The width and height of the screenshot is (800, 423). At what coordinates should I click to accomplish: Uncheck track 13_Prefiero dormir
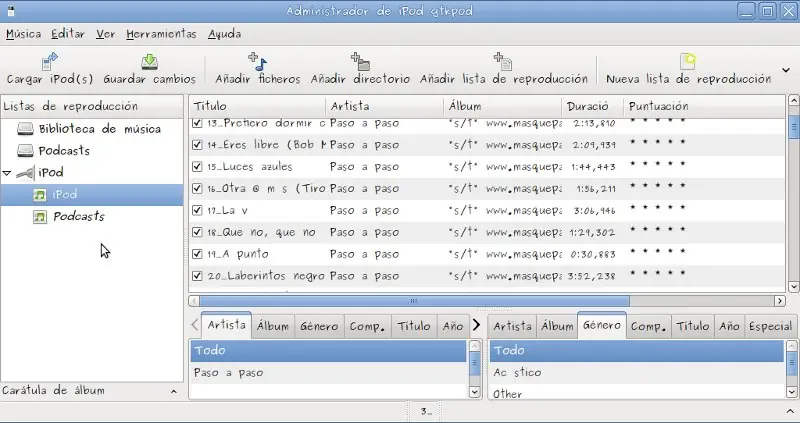(197, 122)
